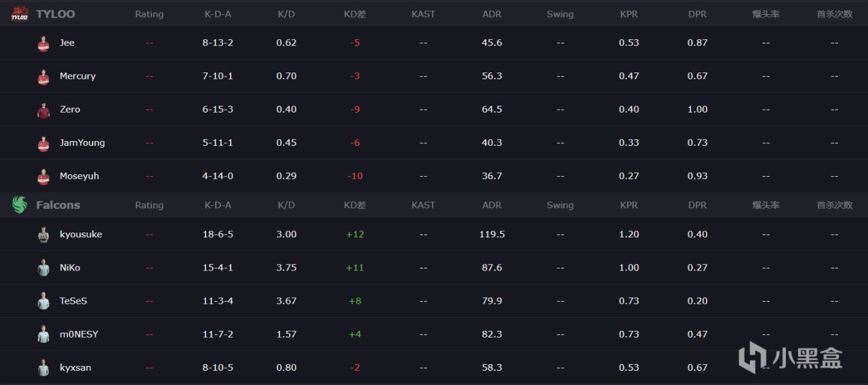The width and height of the screenshot is (868, 385).
Task: Open player kyxsan's profile link
Action: click(75, 367)
